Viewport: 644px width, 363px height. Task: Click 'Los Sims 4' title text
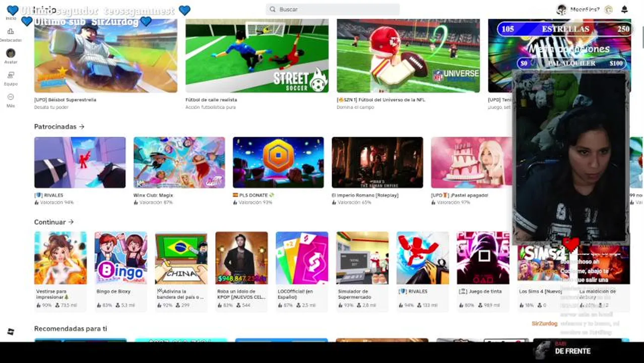(540, 291)
